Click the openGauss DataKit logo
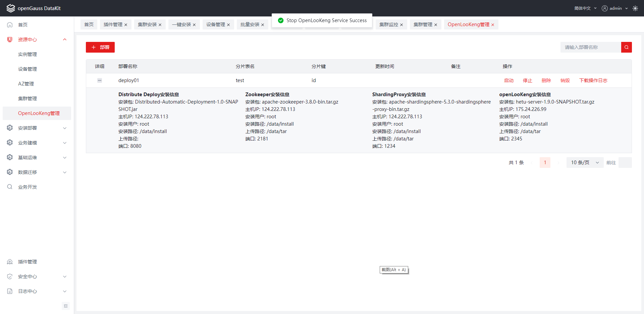Viewport: 644px width, 314px height. [11, 8]
